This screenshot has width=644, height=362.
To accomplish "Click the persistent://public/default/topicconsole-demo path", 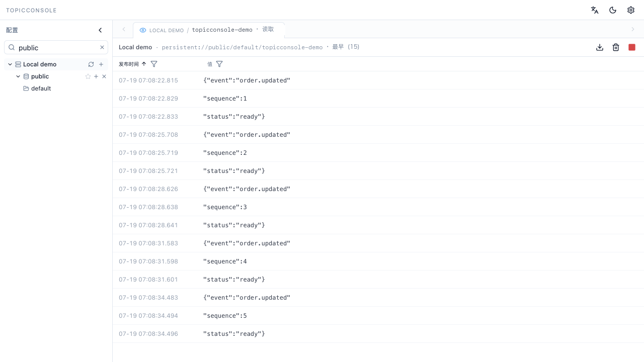I will point(242,47).
